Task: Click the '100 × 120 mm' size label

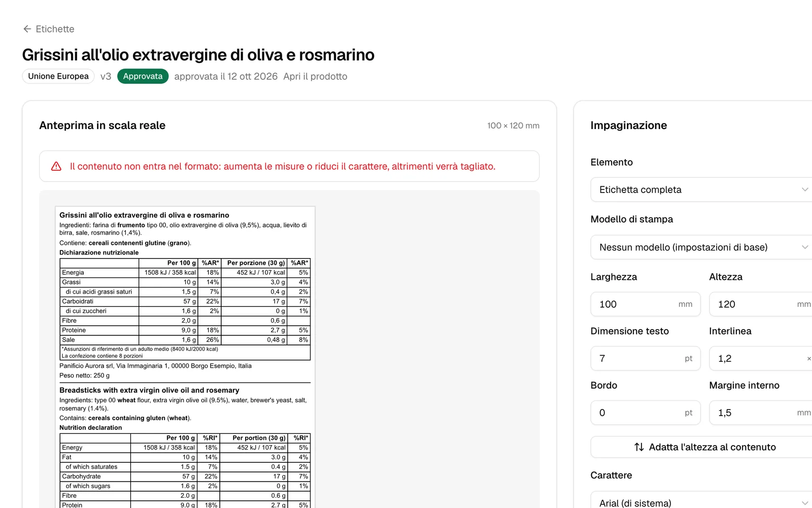Action: [513, 125]
